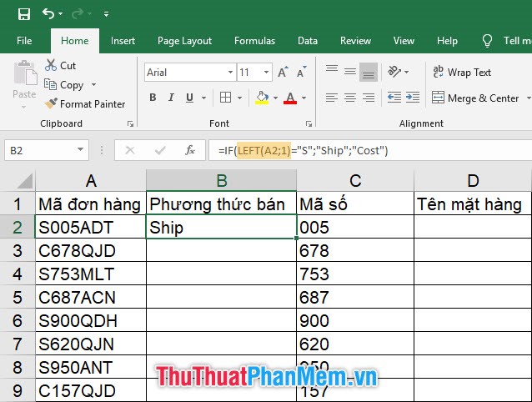Screen dimensions: 532x402
Task: Switch to the Home tab
Action: click(x=75, y=41)
